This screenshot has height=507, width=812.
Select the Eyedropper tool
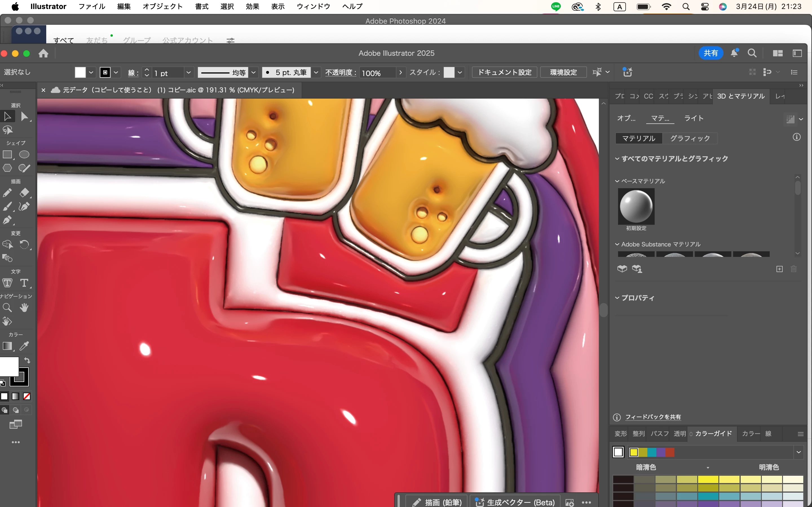click(24, 346)
